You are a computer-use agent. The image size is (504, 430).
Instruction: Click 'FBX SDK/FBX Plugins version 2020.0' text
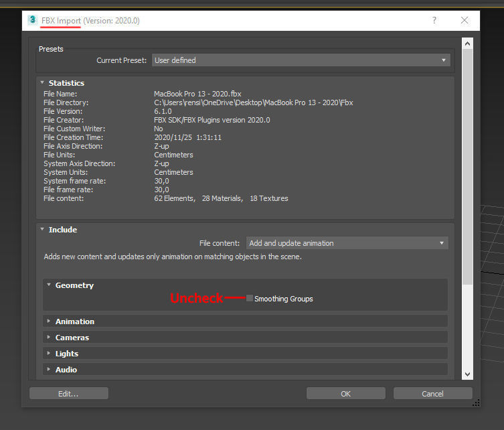pos(212,120)
